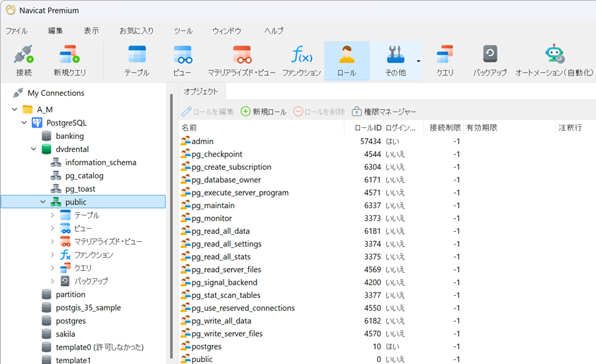This screenshot has height=364, width=596.
Task: Click the ロールを削除 button
Action: 319,112
